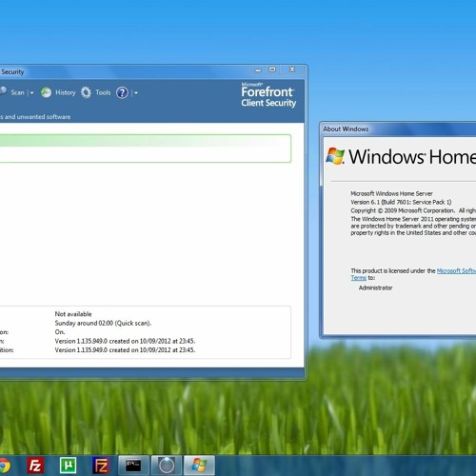
Task: Switch to the Command Prompt taskbar button
Action: coord(133,466)
